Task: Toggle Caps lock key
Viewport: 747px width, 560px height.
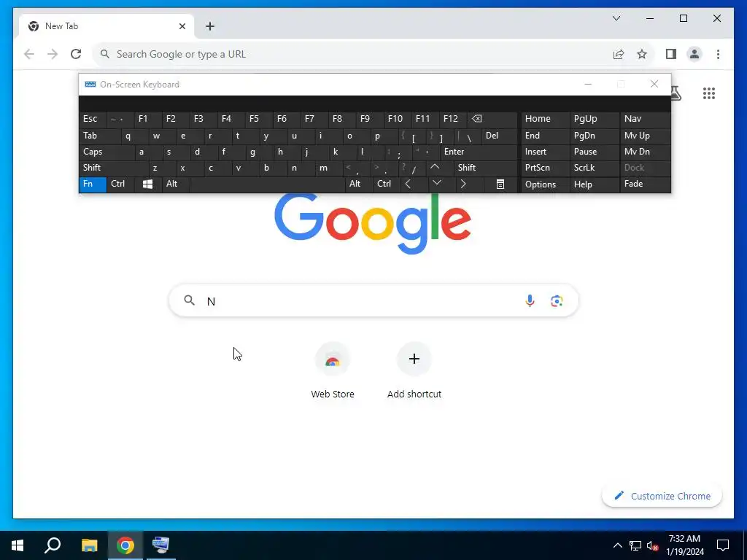Action: tap(107, 152)
